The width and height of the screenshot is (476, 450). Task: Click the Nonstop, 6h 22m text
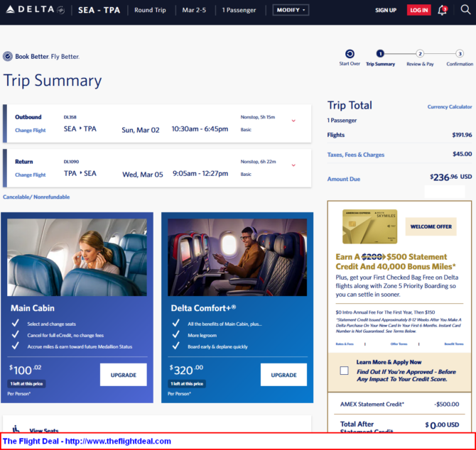click(x=259, y=162)
